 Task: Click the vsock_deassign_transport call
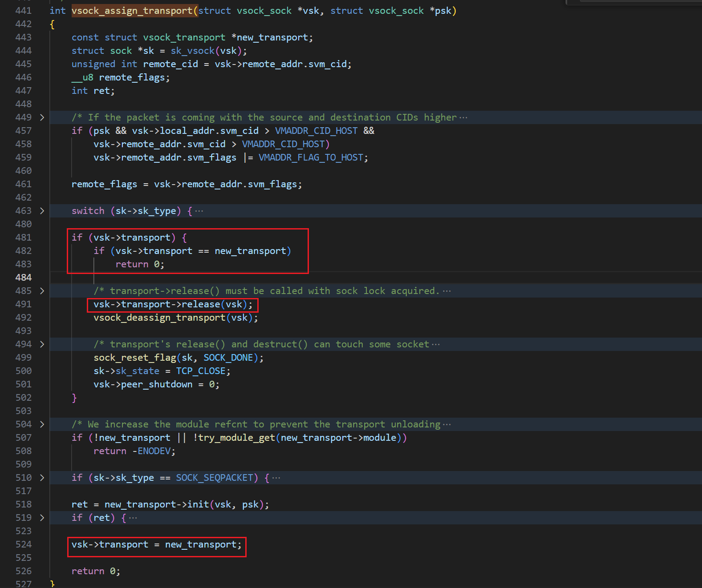coord(159,318)
